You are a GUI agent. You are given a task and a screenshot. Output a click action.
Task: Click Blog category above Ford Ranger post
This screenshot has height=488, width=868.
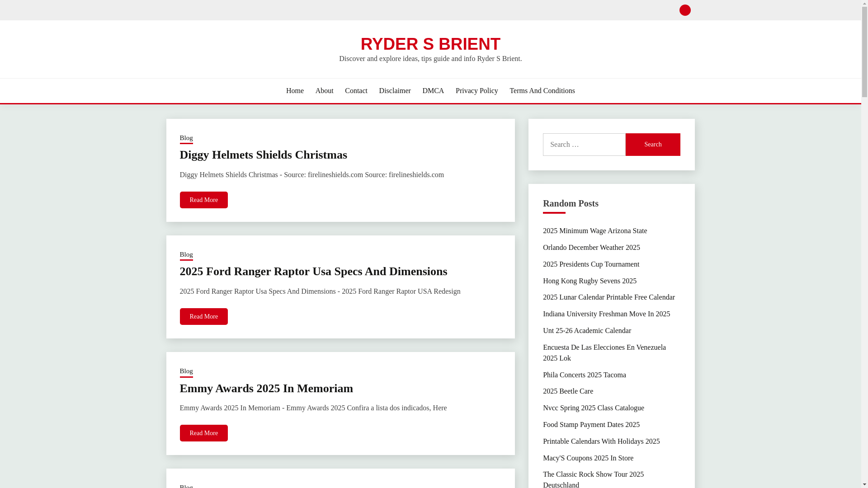point(186,255)
